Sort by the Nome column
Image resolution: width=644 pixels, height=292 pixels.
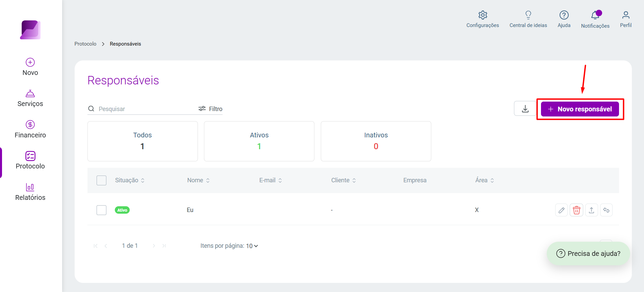(199, 180)
